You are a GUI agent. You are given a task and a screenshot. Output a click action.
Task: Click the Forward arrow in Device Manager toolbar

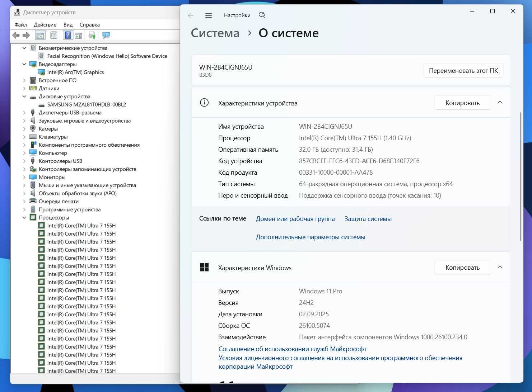click(26, 35)
